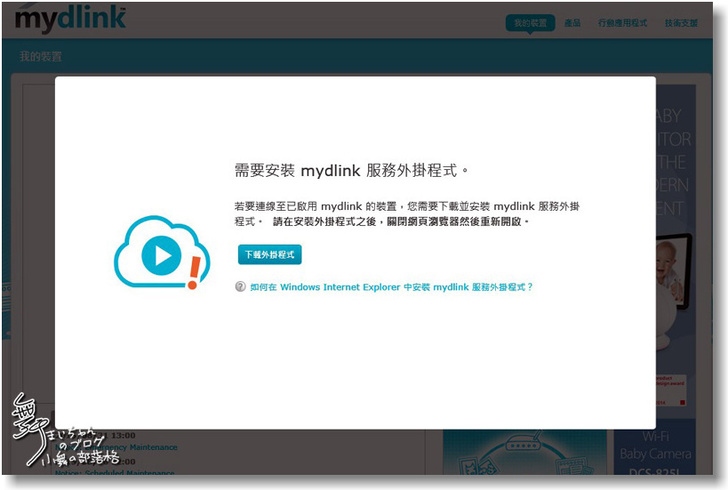Open the Internet Explorer plugin install help link

click(x=391, y=287)
